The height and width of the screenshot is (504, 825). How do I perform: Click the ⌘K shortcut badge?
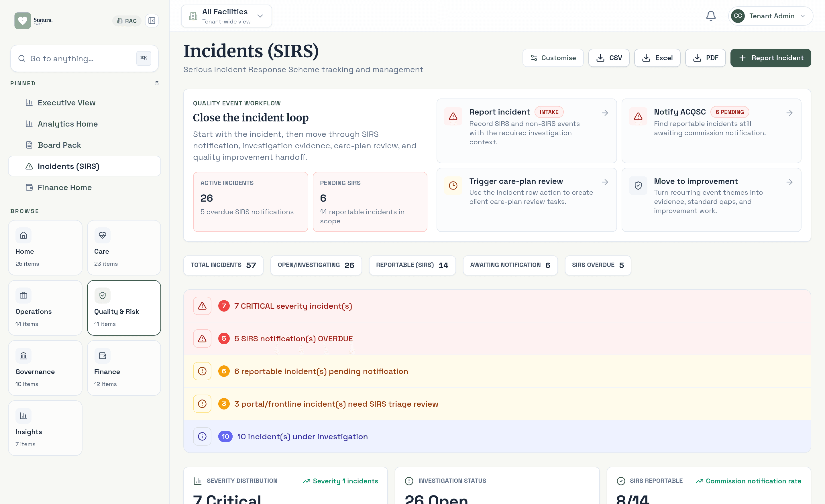click(144, 58)
